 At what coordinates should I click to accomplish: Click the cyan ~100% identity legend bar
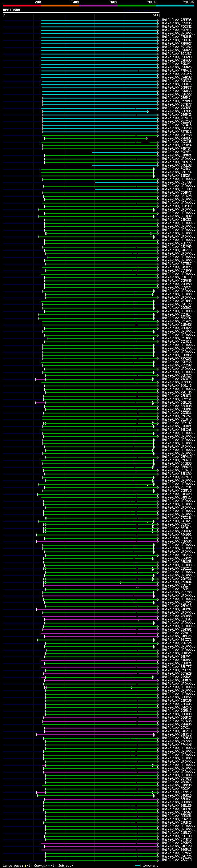pyautogui.click(x=175, y=6)
